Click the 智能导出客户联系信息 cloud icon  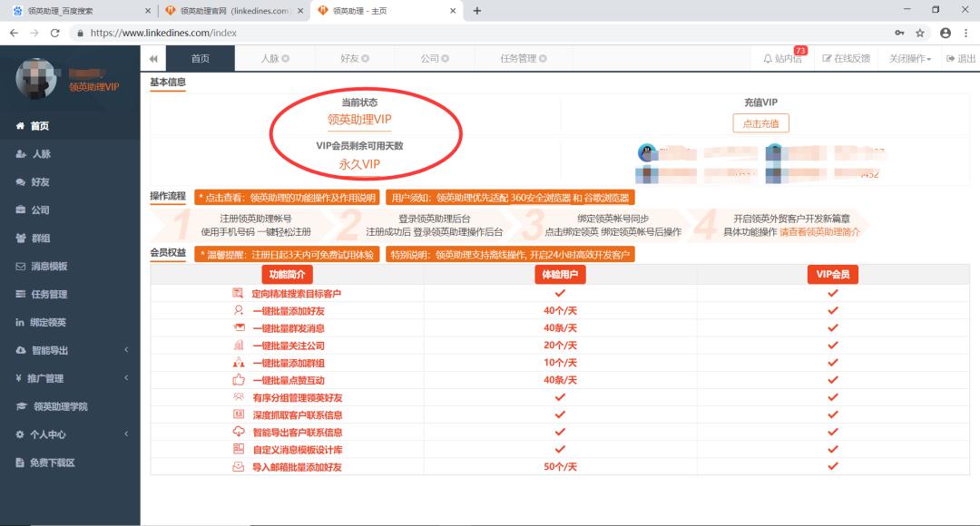coord(239,431)
